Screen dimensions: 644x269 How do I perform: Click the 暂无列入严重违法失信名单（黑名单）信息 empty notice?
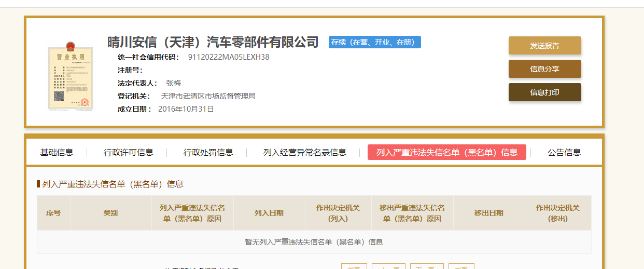[x=314, y=242]
